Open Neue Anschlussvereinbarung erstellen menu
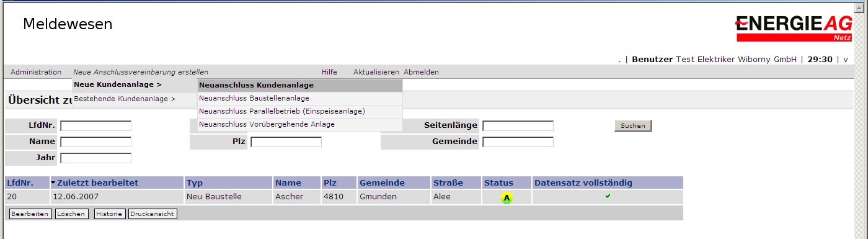Image resolution: width=868 pixels, height=239 pixels. pyautogui.click(x=141, y=72)
